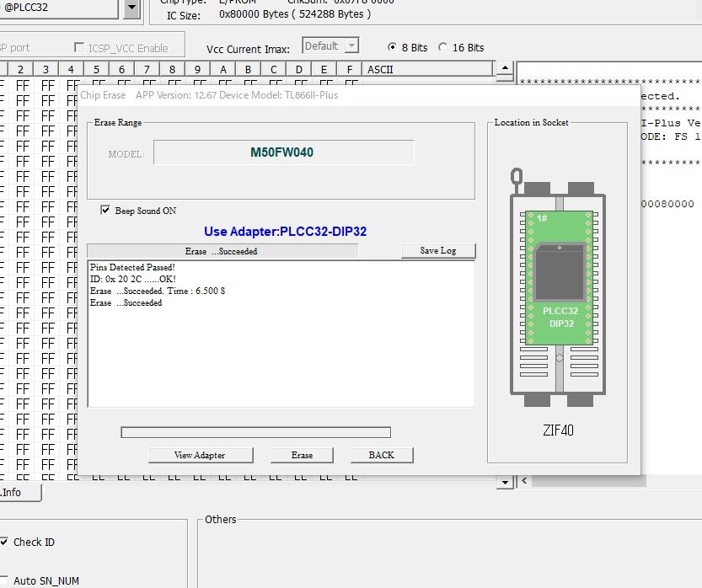This screenshot has width=702, height=588.
Task: Toggle Beep Sound ON checkbox
Action: point(105,211)
